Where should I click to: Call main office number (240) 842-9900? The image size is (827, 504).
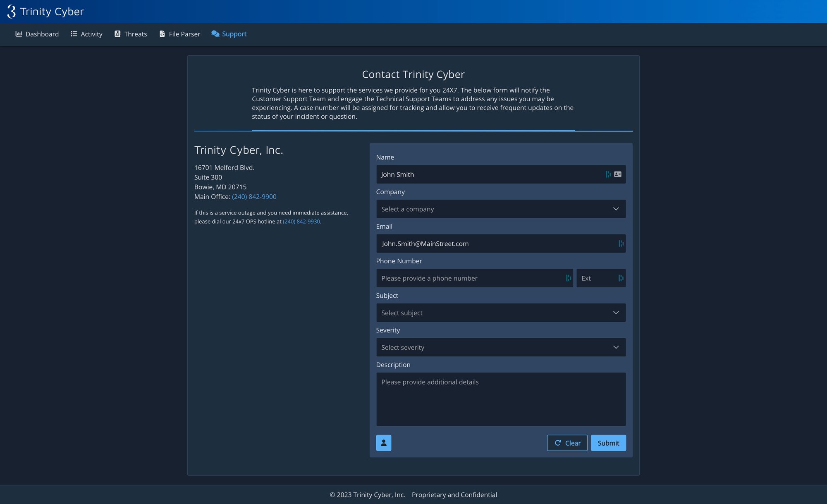[254, 197]
